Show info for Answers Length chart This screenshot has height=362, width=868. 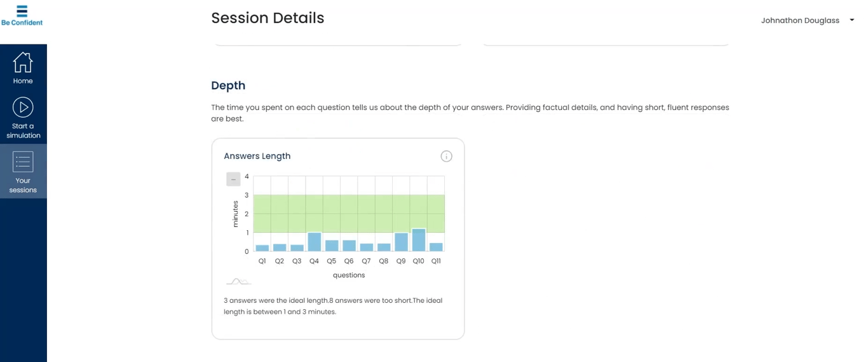click(446, 157)
